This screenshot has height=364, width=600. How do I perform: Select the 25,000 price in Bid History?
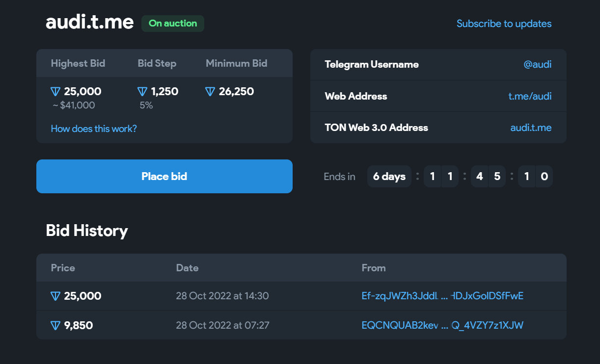tap(82, 296)
